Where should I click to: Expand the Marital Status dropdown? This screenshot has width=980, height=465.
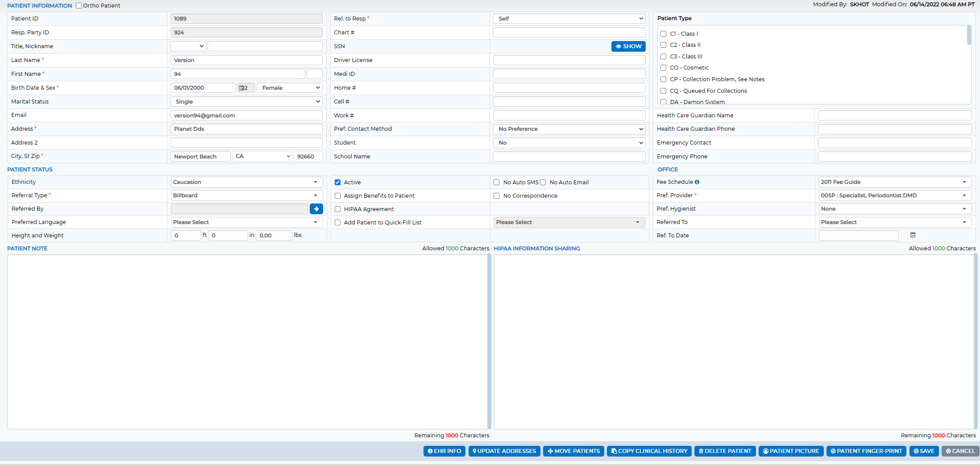pos(246,102)
